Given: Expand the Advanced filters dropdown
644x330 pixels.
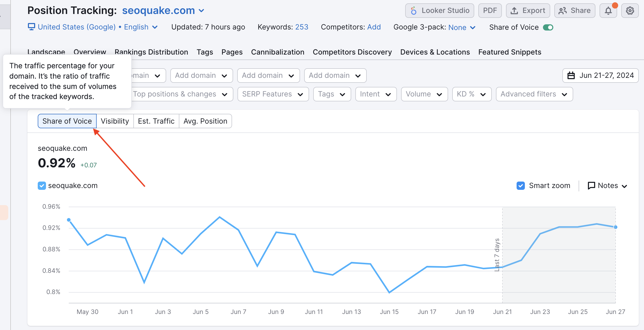Looking at the screenshot, I should (x=534, y=94).
